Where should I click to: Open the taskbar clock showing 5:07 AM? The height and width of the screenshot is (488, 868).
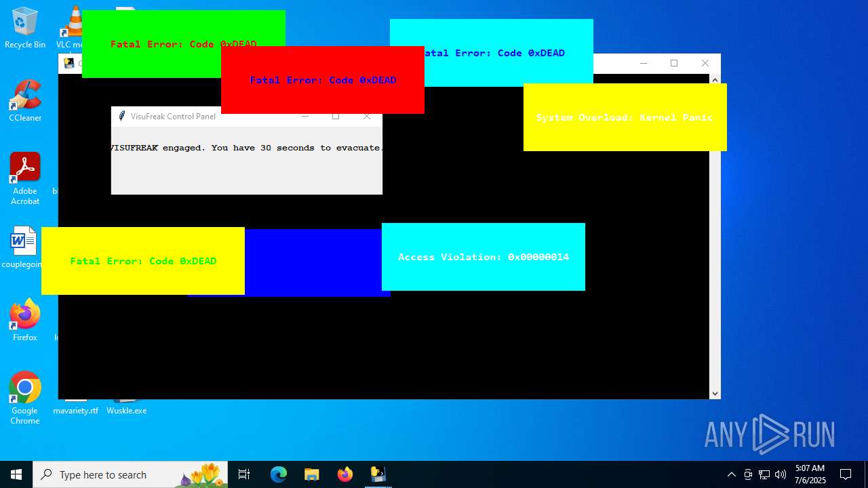810,474
